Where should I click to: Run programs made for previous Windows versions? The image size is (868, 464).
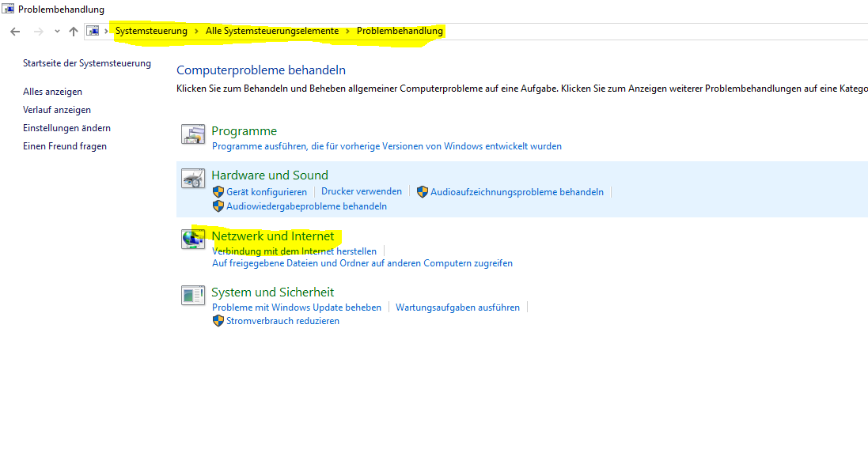[x=387, y=146]
